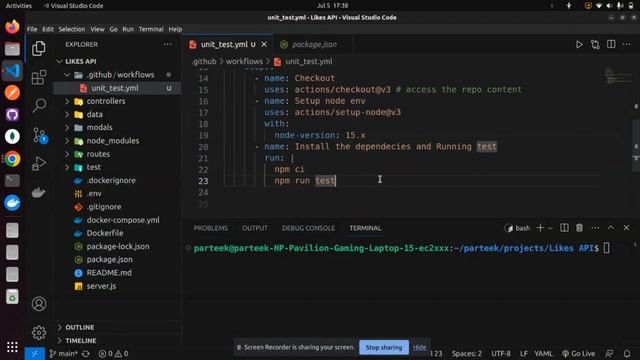Close the unit_test.yml tab
Viewport: 640px width, 360px height.
coord(264,44)
